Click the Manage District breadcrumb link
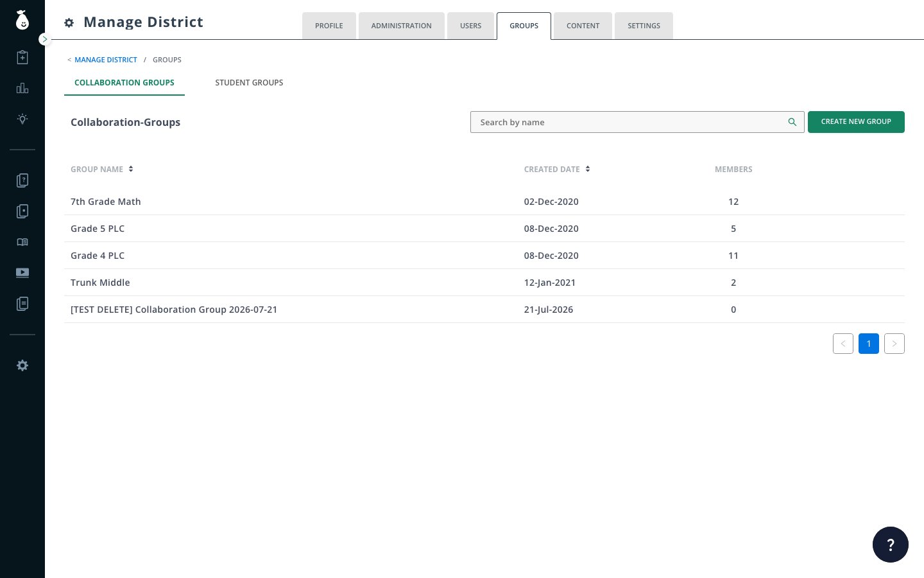Screen dimensions: 924x578 point(106,60)
